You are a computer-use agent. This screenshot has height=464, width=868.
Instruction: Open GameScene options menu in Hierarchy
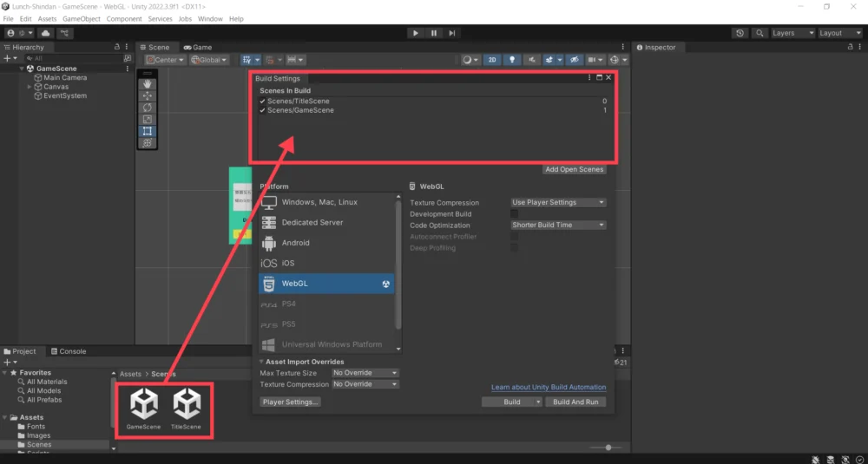click(128, 69)
